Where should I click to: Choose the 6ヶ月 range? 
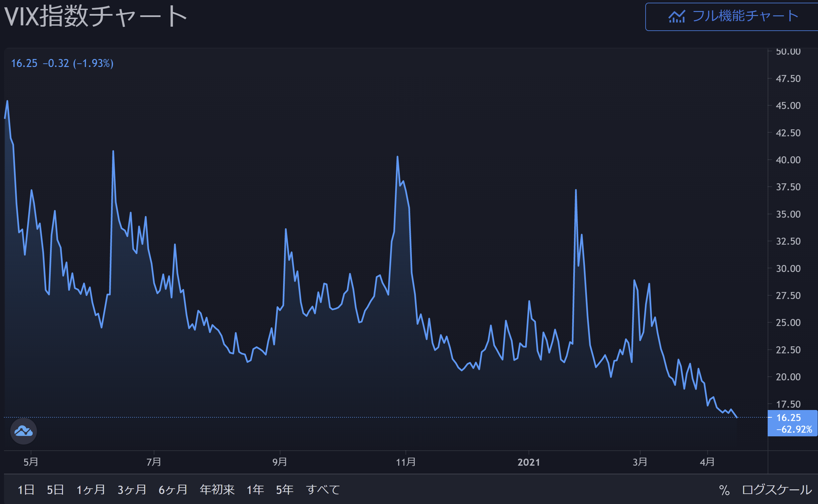pyautogui.click(x=173, y=490)
